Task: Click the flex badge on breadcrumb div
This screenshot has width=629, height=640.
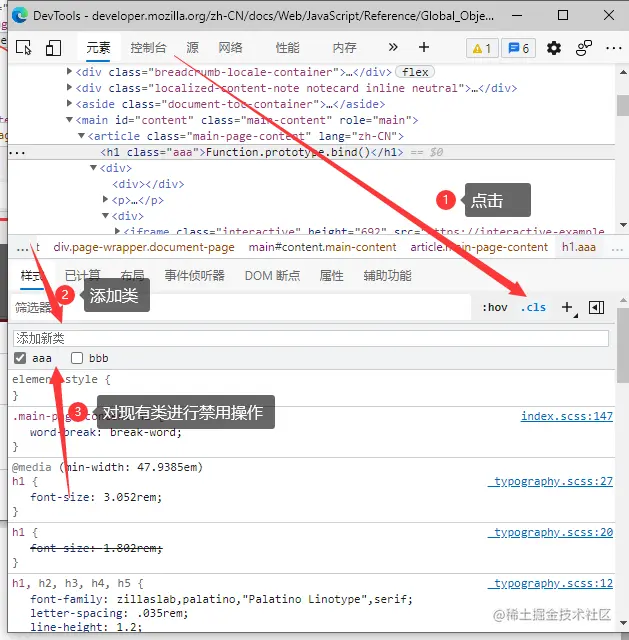Action: (x=415, y=72)
